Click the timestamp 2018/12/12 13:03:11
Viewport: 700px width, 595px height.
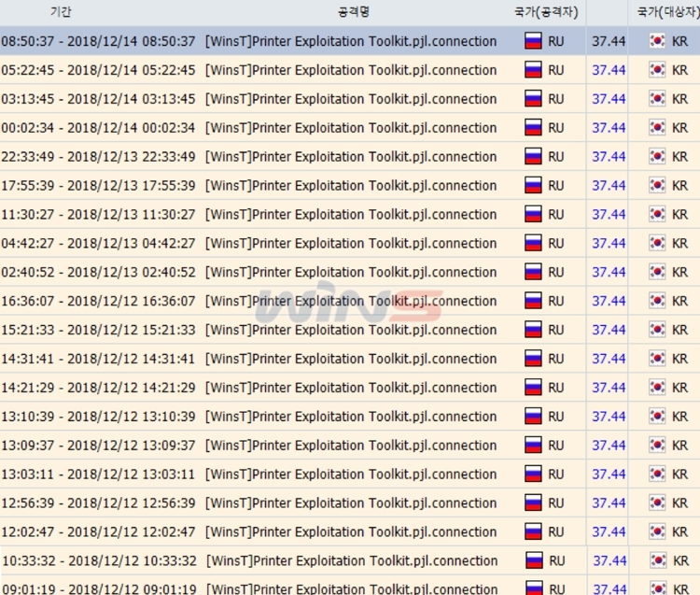tap(132, 474)
